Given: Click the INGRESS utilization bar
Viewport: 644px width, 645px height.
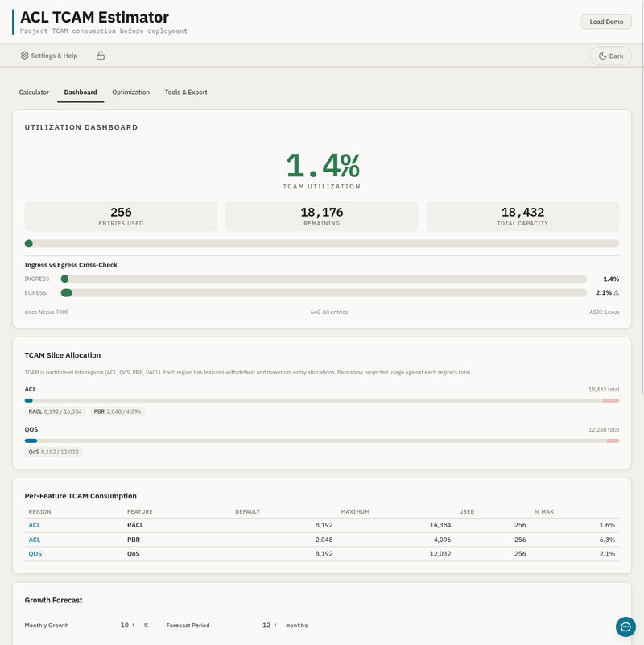Looking at the screenshot, I should (x=324, y=279).
